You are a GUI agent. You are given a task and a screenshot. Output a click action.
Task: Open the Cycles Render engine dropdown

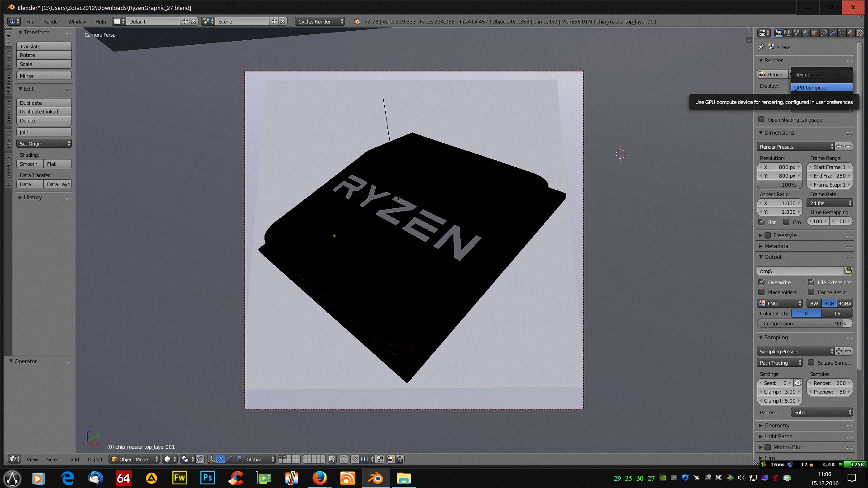point(320,21)
